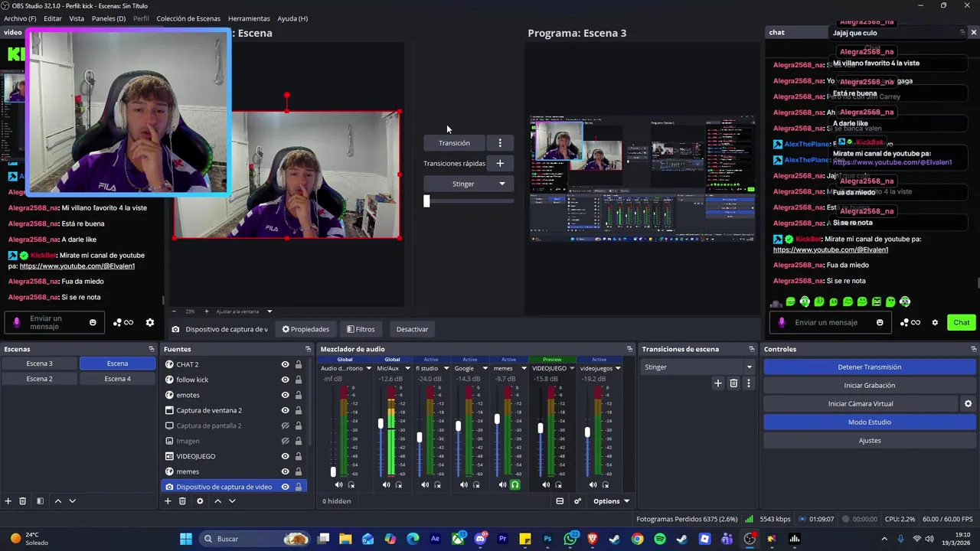Open VIDEOJUEGO channel dropdown arrow

coord(572,368)
